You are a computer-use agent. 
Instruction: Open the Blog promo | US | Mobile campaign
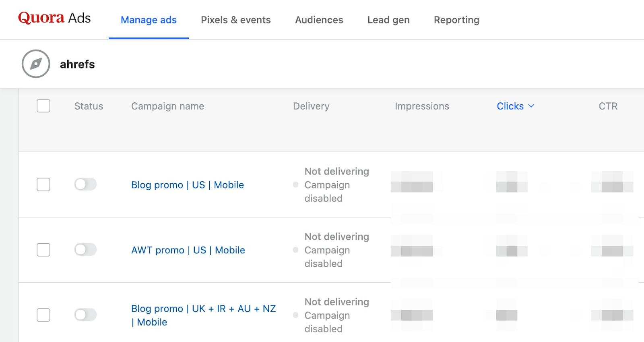coord(188,185)
